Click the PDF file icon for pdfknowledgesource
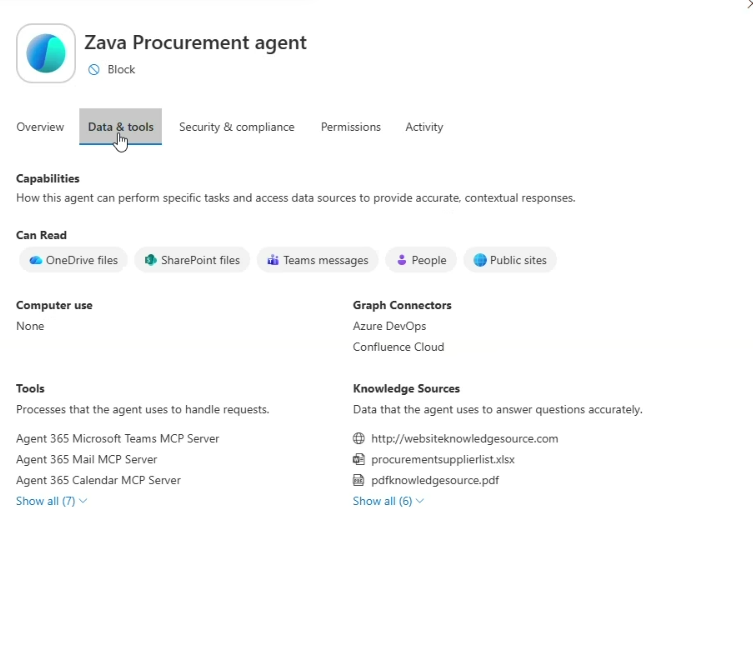The height and width of the screenshot is (652, 753). (x=359, y=480)
